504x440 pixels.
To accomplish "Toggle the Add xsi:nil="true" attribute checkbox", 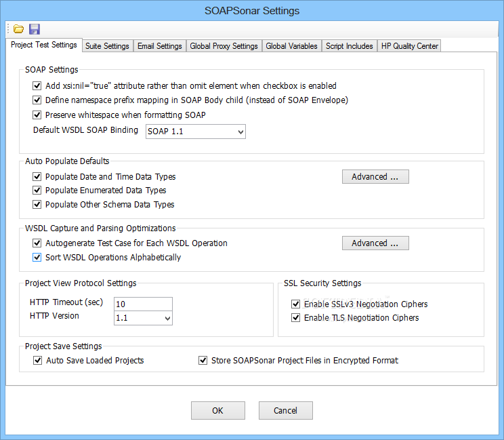I will click(x=37, y=86).
